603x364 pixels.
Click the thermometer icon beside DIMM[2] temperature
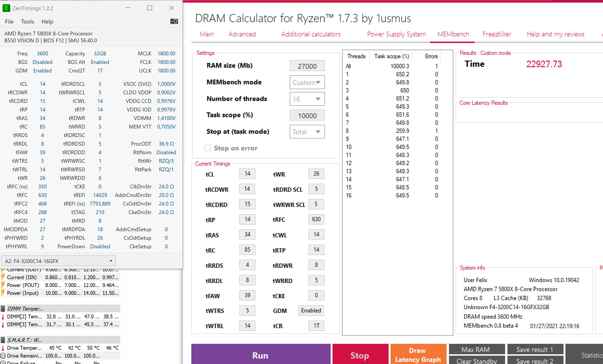pos(2,316)
